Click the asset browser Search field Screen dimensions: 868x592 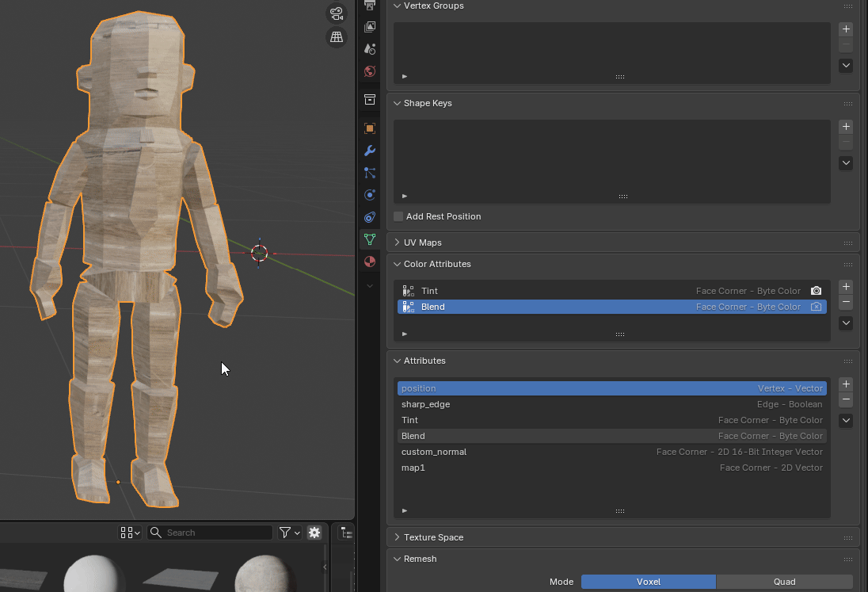210,533
